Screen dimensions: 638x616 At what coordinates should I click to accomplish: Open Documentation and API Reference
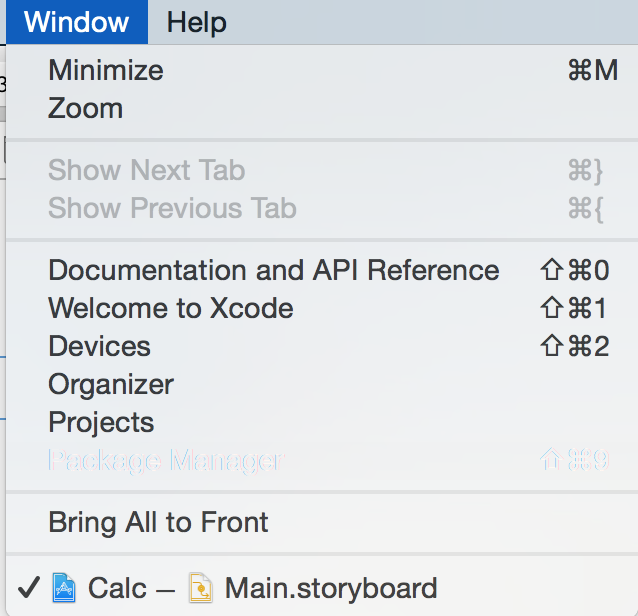tap(273, 270)
